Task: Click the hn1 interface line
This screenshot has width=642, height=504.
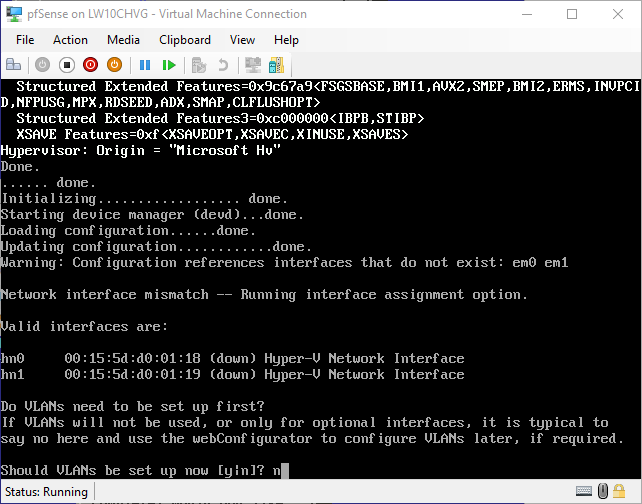Action: (x=233, y=375)
